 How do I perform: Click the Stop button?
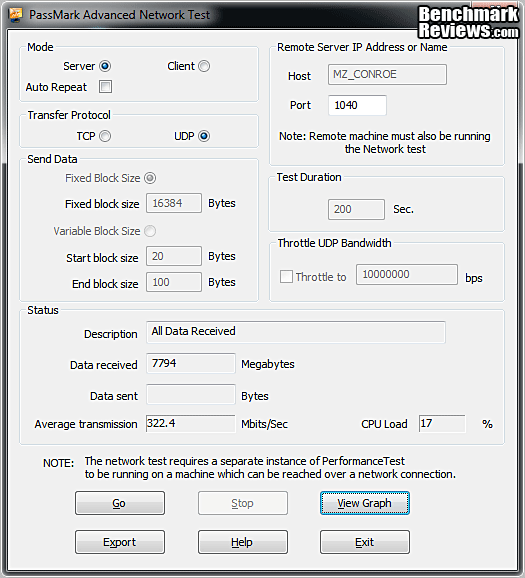[243, 503]
